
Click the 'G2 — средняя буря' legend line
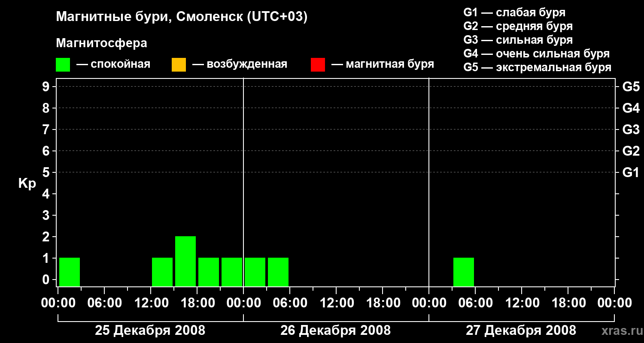[x=518, y=26]
